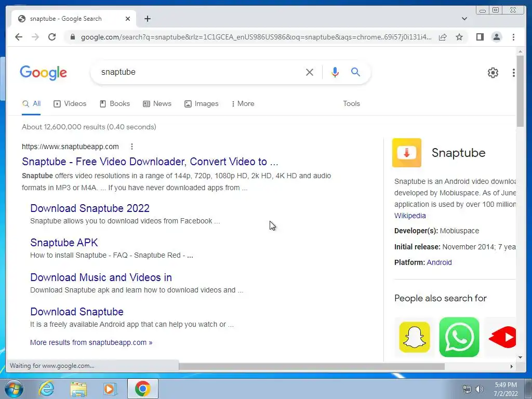
Task: Bookmark this page with the star icon
Action: 459,37
